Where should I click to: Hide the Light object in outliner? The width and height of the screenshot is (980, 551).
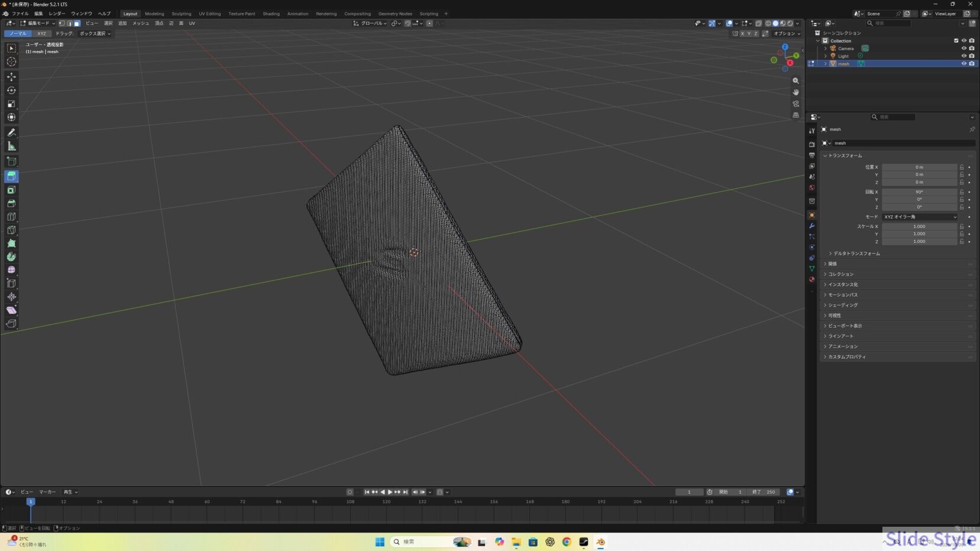coord(963,56)
